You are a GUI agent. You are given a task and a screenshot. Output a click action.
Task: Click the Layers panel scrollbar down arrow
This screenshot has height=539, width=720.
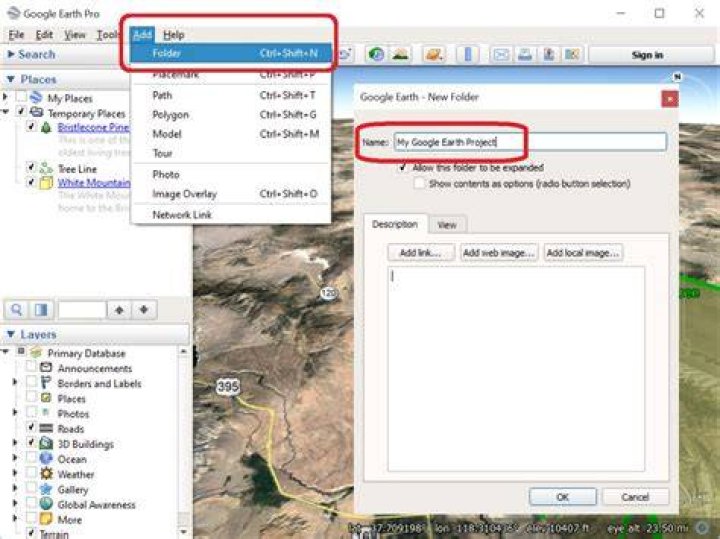tap(184, 532)
